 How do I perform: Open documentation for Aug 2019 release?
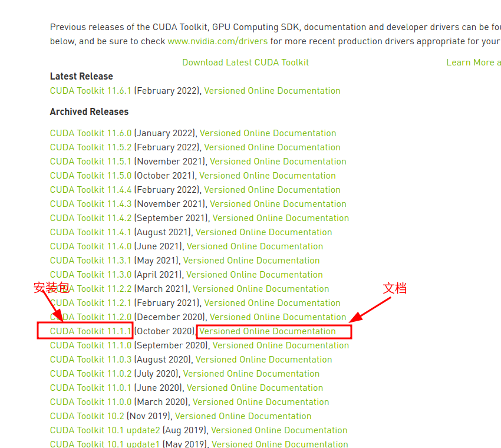[279, 430]
